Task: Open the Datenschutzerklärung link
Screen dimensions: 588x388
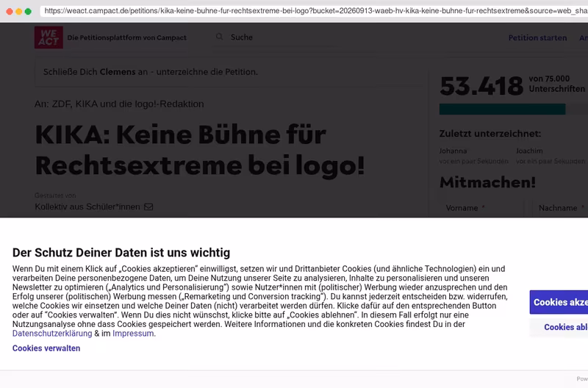Action: coord(52,334)
